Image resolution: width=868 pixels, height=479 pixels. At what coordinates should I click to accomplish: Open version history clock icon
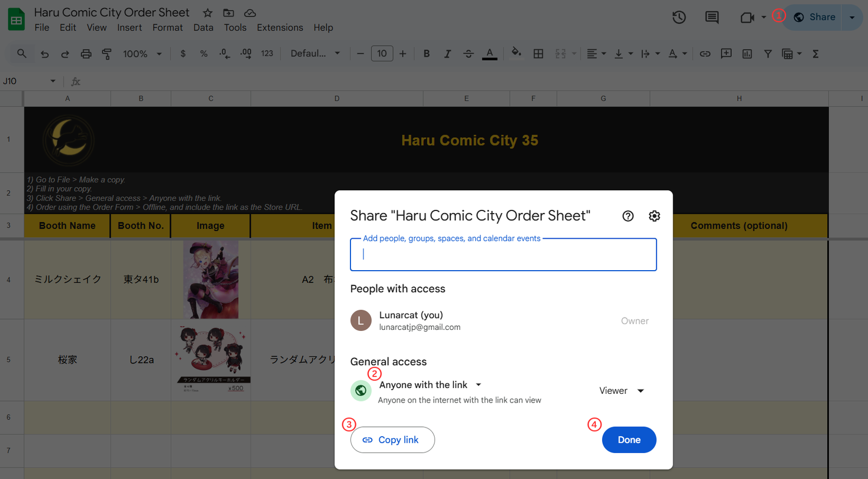pyautogui.click(x=679, y=17)
